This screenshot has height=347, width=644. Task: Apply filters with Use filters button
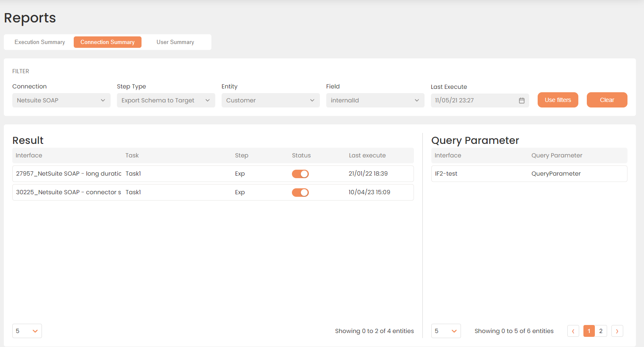point(558,100)
